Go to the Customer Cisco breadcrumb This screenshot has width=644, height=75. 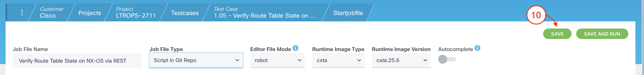coord(52,13)
